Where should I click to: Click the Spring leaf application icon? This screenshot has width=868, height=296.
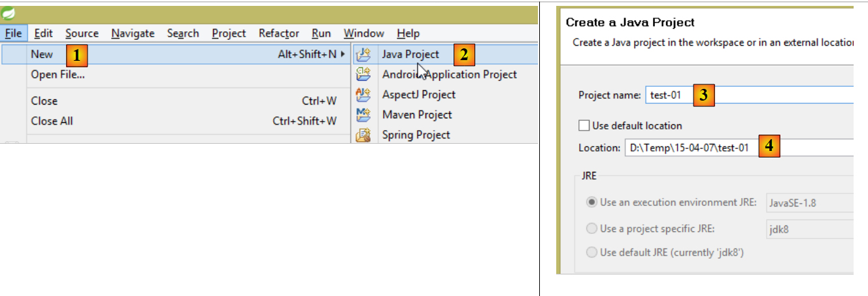[8, 13]
